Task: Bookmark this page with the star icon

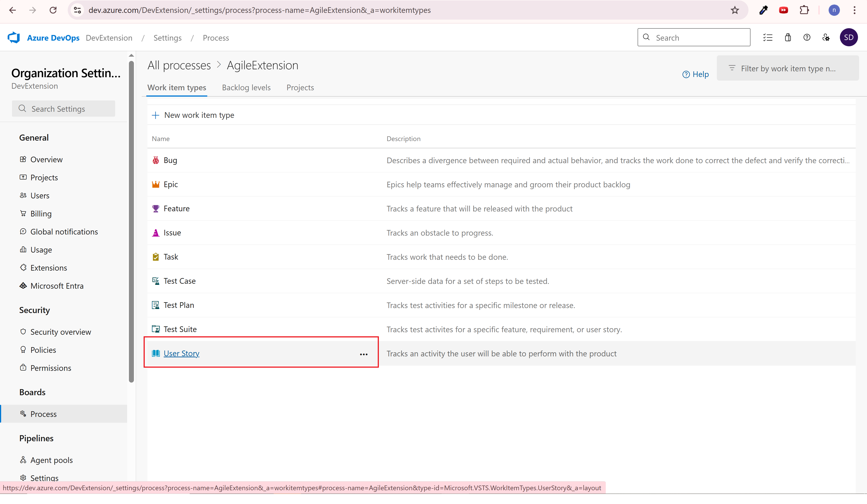Action: coord(734,10)
